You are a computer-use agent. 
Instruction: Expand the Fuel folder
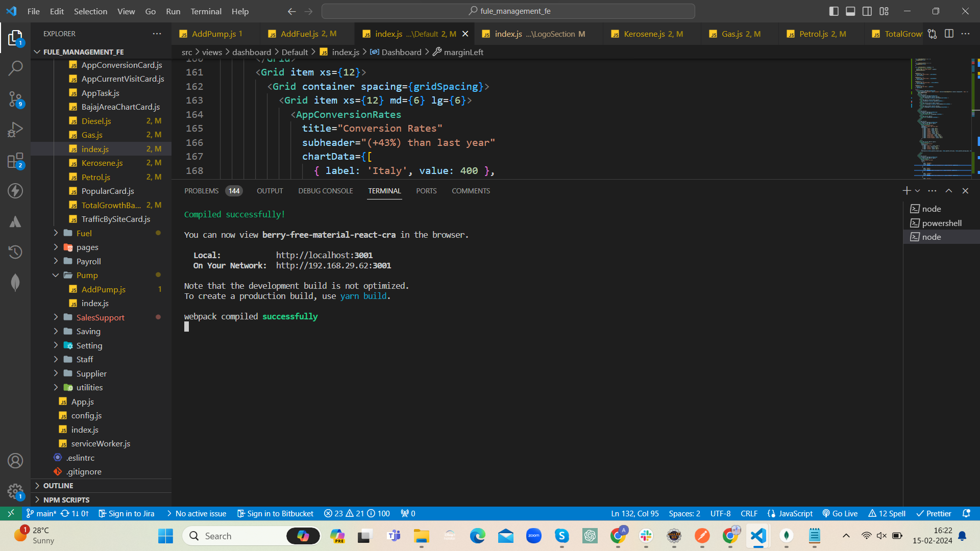click(x=84, y=233)
